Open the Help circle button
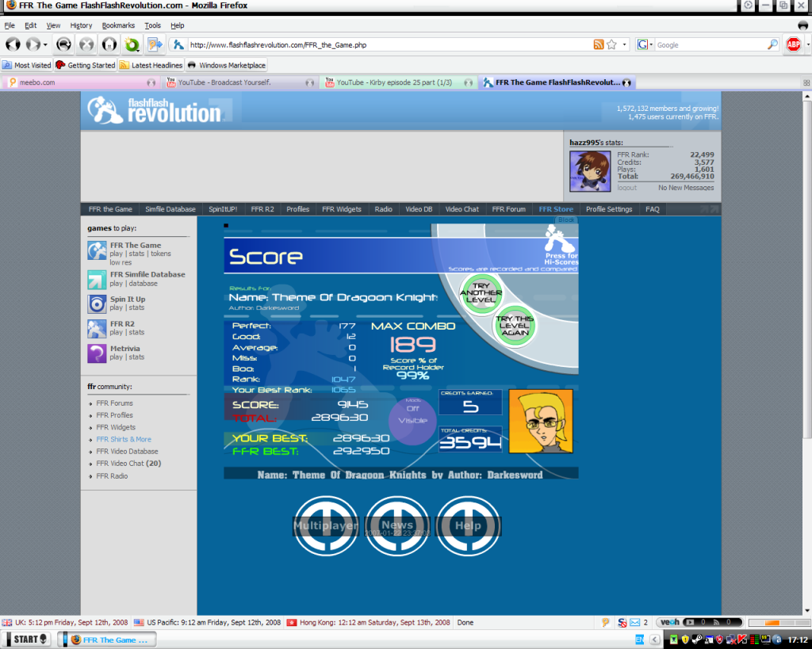This screenshot has width=812, height=649. point(468,525)
